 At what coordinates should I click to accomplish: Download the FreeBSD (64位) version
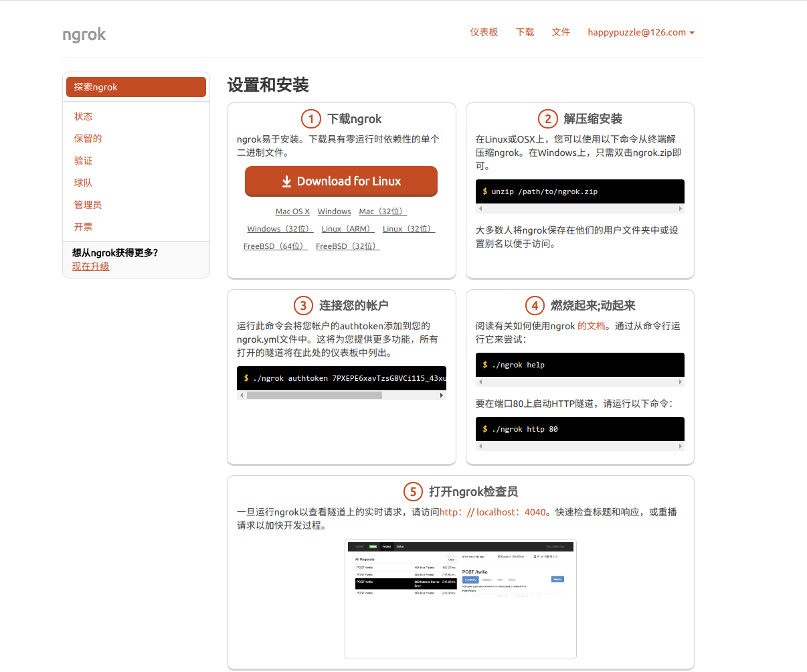pos(275,246)
